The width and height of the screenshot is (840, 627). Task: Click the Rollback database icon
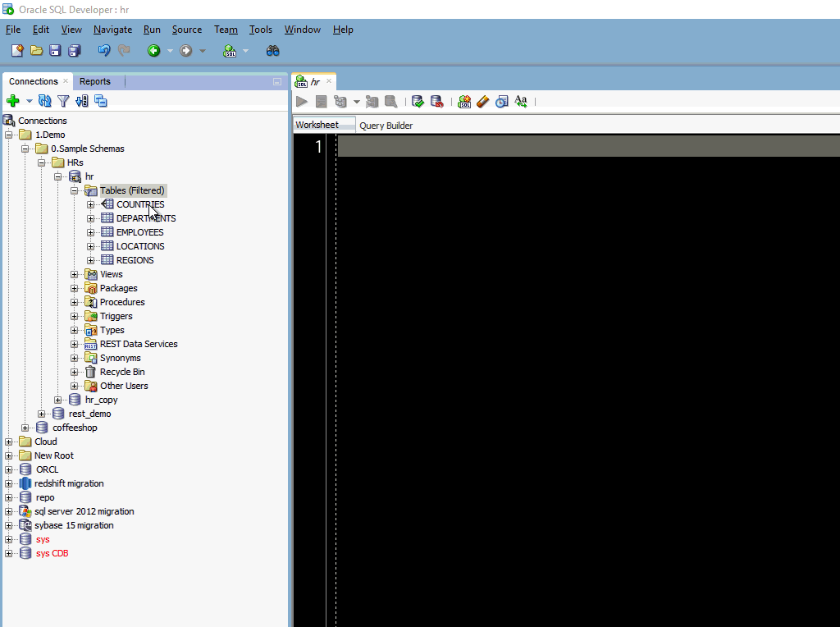point(436,102)
